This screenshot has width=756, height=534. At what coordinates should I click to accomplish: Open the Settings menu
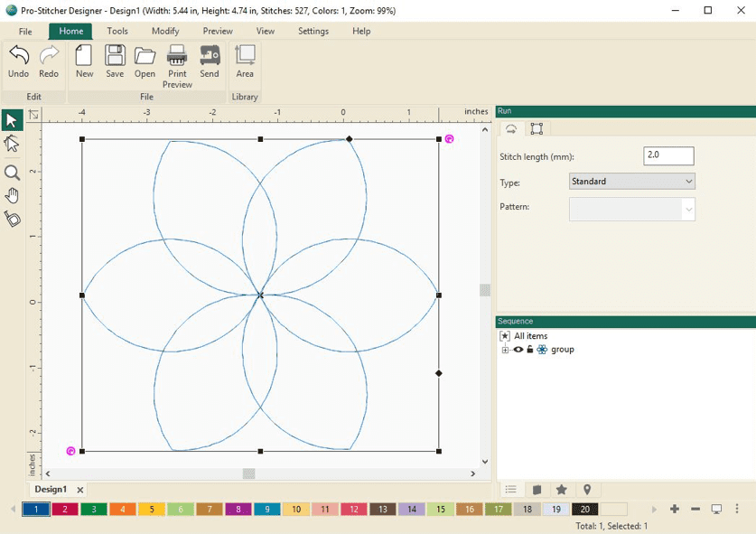tap(313, 30)
